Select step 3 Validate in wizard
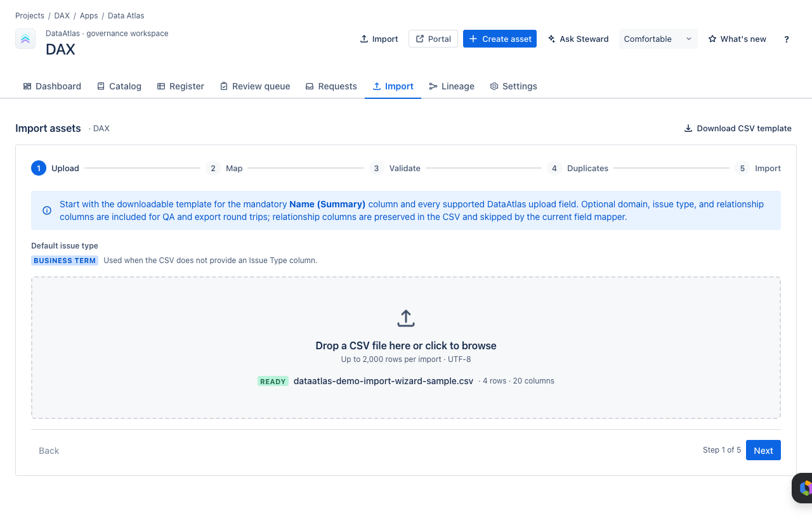 (395, 168)
